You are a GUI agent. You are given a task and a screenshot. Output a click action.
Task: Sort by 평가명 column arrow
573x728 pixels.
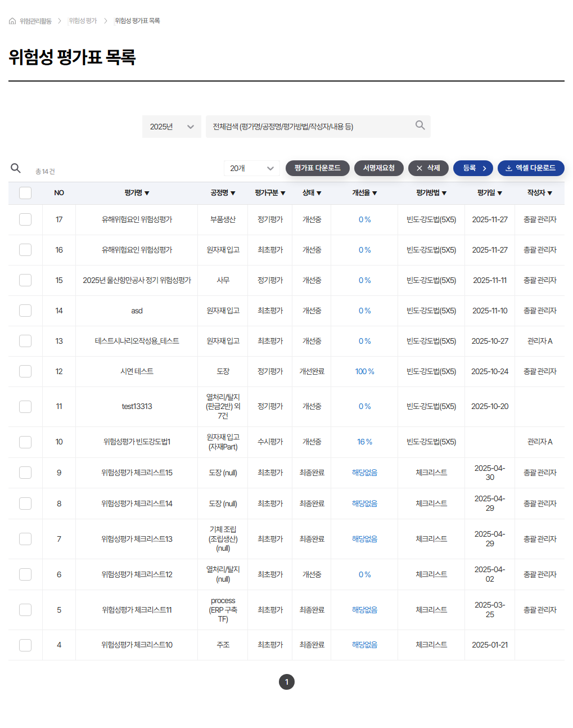point(147,193)
